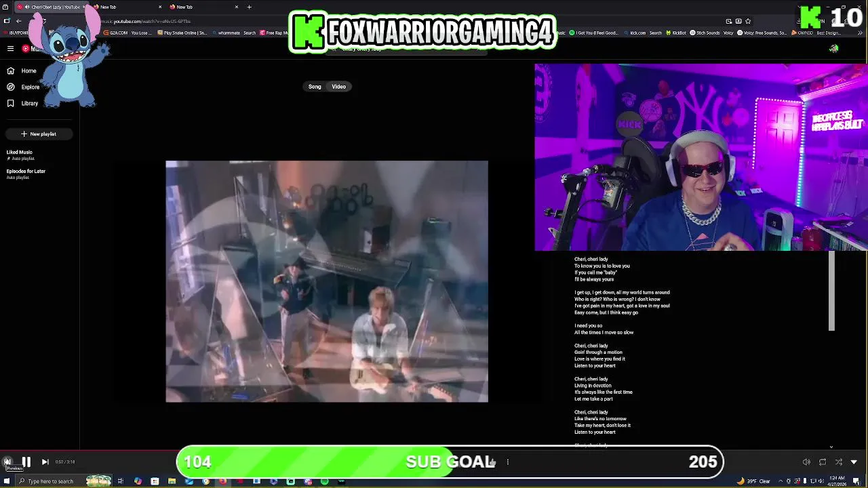Open the Stitch Sounds bookmark
Viewport: 868px width, 488px height.
pyautogui.click(x=705, y=33)
